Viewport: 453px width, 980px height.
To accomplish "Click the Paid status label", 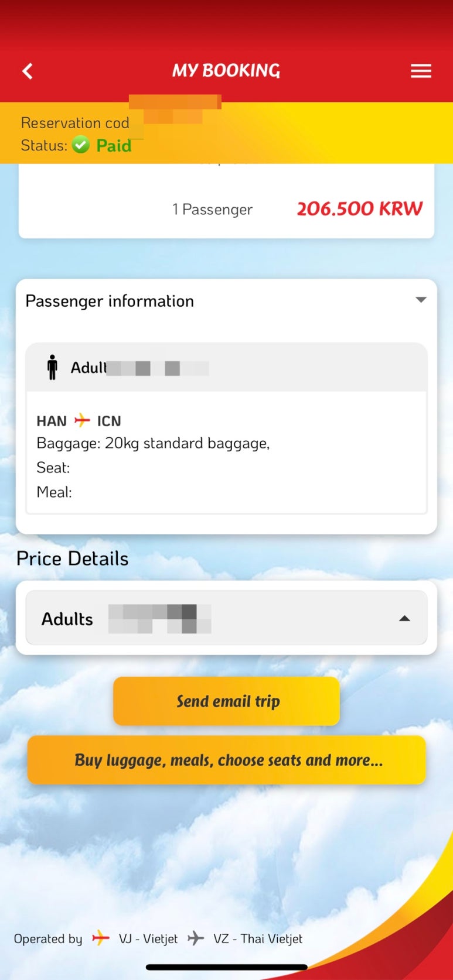I will pos(114,145).
